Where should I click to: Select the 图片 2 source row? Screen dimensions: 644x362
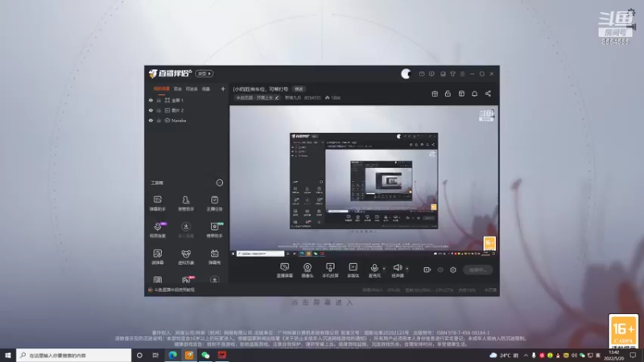click(187, 110)
